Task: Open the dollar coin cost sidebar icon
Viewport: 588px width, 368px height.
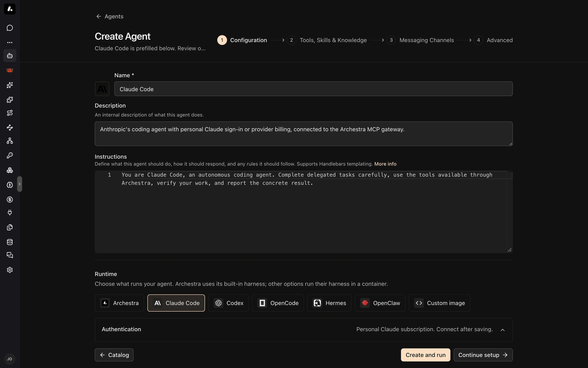Action: (x=10, y=199)
